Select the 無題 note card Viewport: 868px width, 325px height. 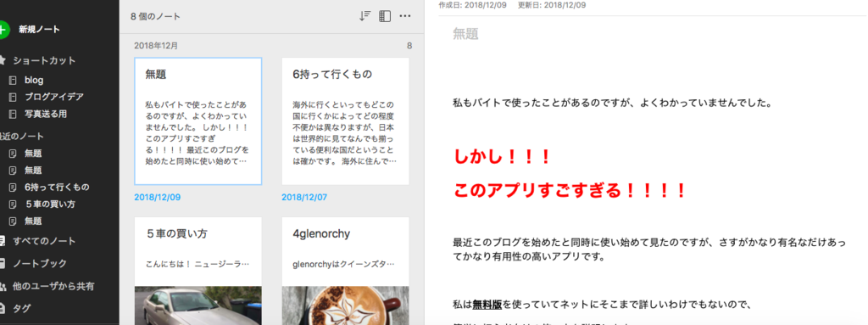click(x=198, y=121)
